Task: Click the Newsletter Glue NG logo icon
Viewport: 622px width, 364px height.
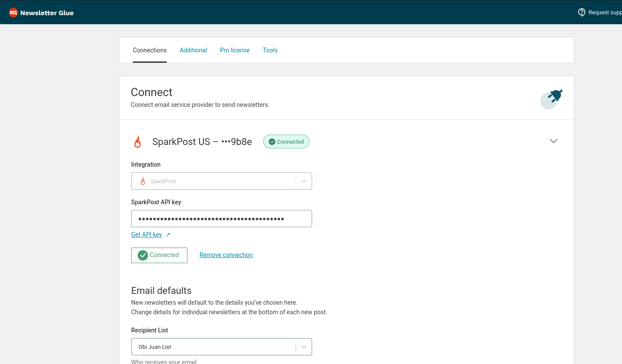Action: point(13,13)
